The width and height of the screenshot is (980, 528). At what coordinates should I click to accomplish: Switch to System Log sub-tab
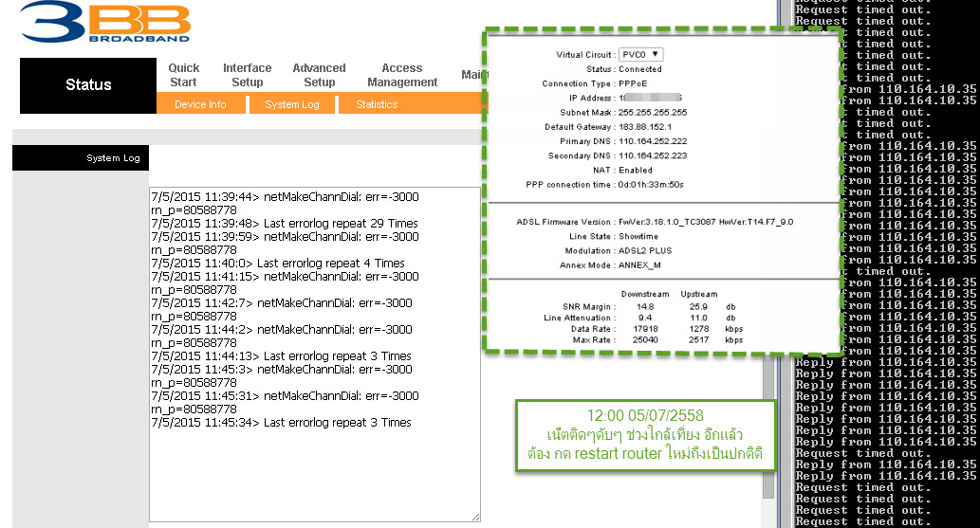292,104
